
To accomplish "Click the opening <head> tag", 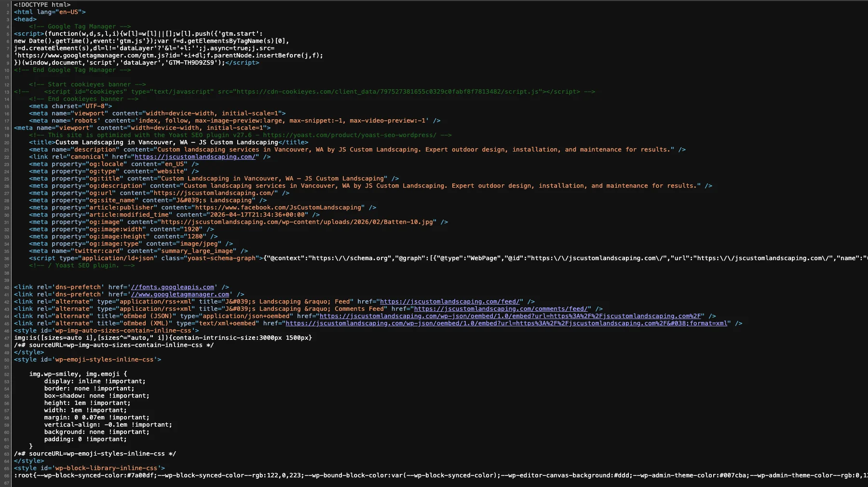I will pos(25,19).
